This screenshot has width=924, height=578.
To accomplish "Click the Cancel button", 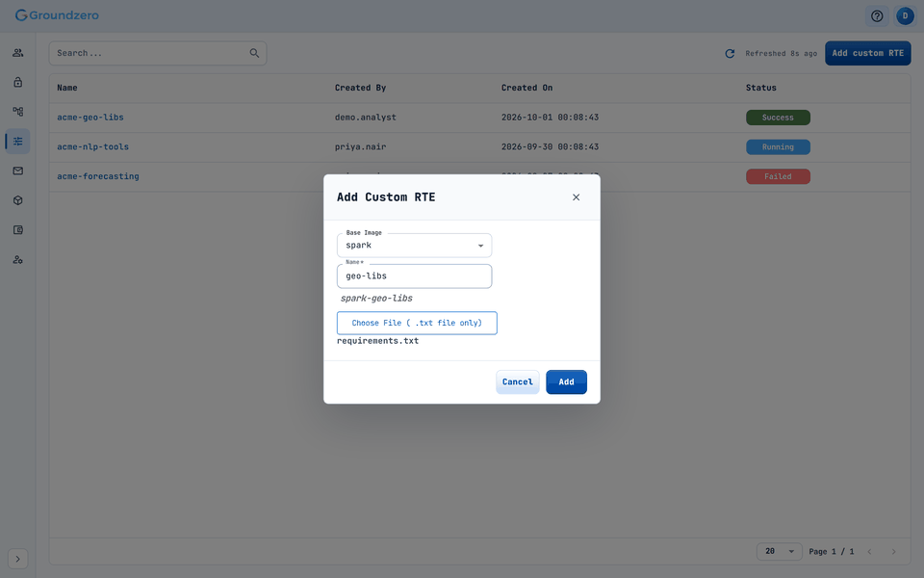I will pos(518,381).
